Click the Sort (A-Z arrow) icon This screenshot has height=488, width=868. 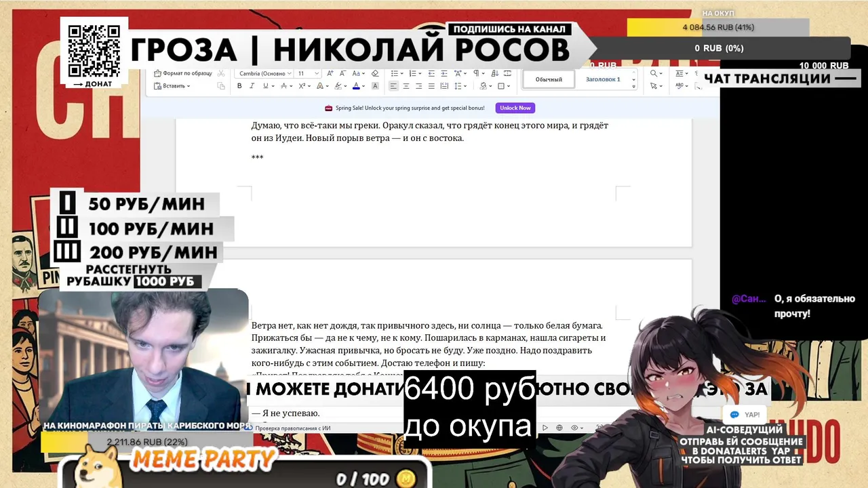point(495,73)
